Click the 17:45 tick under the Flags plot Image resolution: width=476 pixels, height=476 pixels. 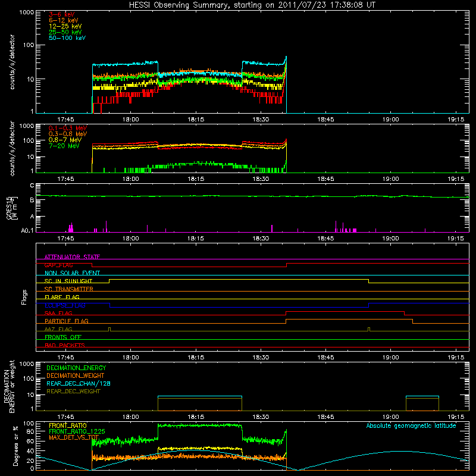click(x=65, y=358)
